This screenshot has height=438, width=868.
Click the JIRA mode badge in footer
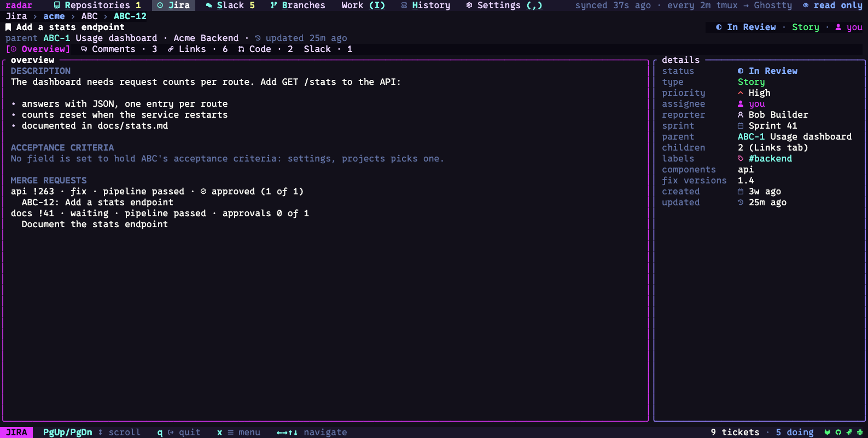tap(16, 432)
